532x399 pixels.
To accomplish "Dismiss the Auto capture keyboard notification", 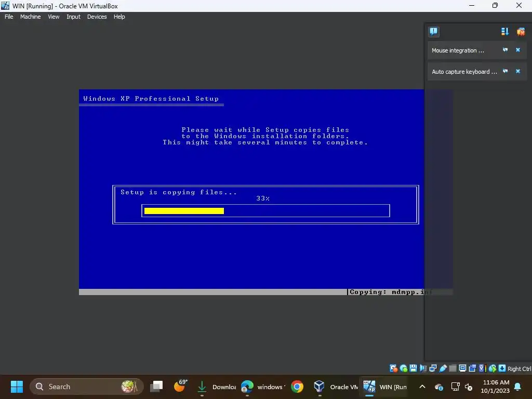I will point(518,71).
